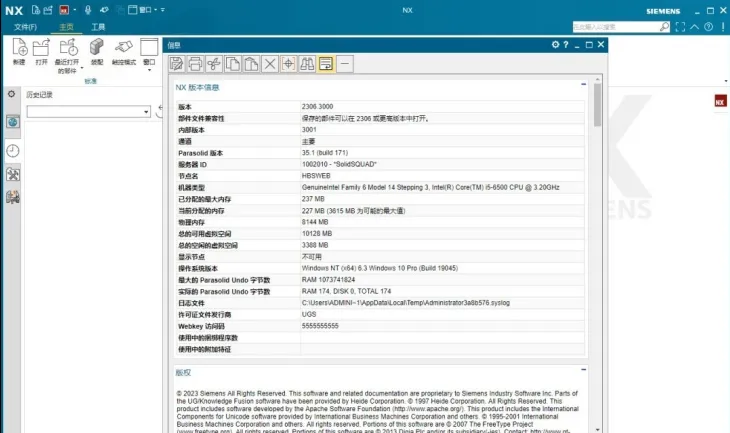Toggle full screen mode icon

click(680, 27)
